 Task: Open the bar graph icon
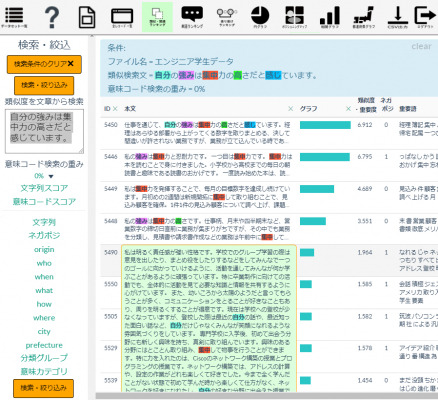330,17
